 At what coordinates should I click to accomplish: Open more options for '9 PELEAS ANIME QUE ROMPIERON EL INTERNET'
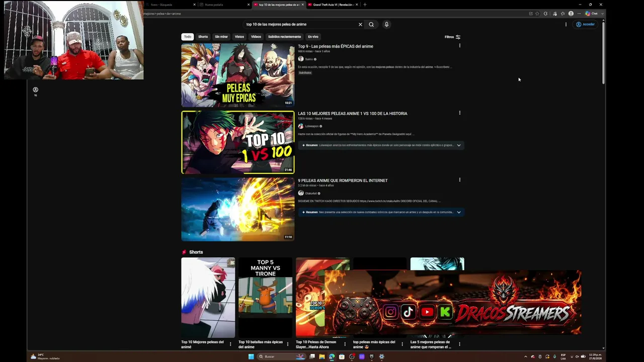[459, 180]
